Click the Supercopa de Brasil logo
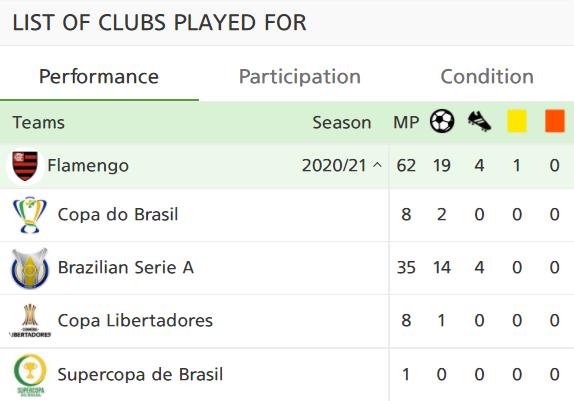This screenshot has width=574, height=401. click(x=30, y=375)
